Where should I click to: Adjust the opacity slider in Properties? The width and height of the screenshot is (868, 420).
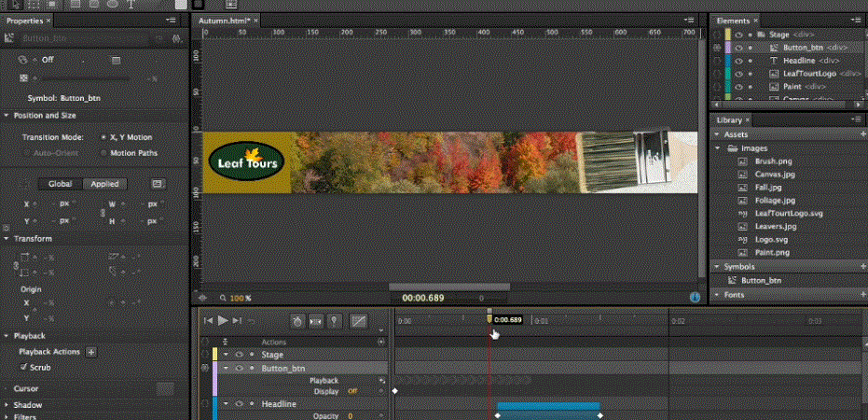pos(85,78)
